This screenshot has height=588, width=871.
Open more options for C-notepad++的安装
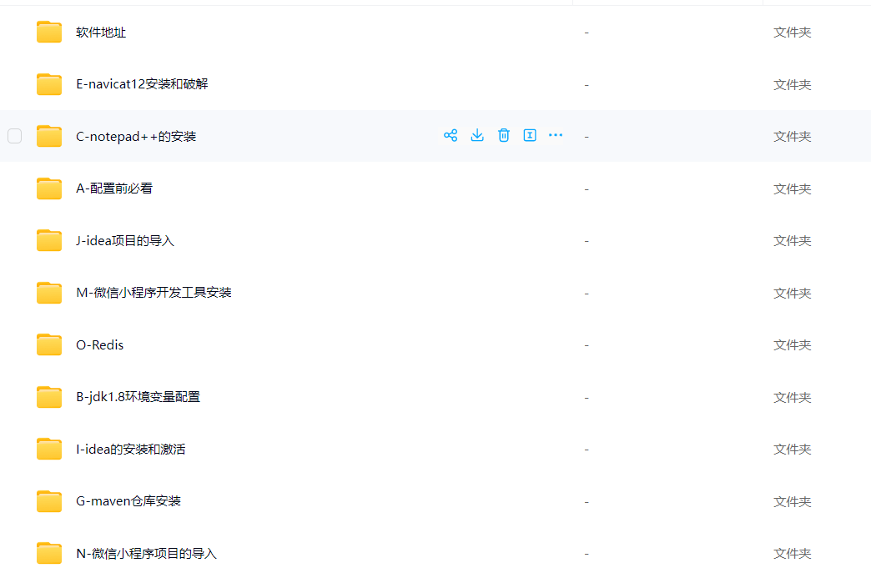tap(556, 135)
